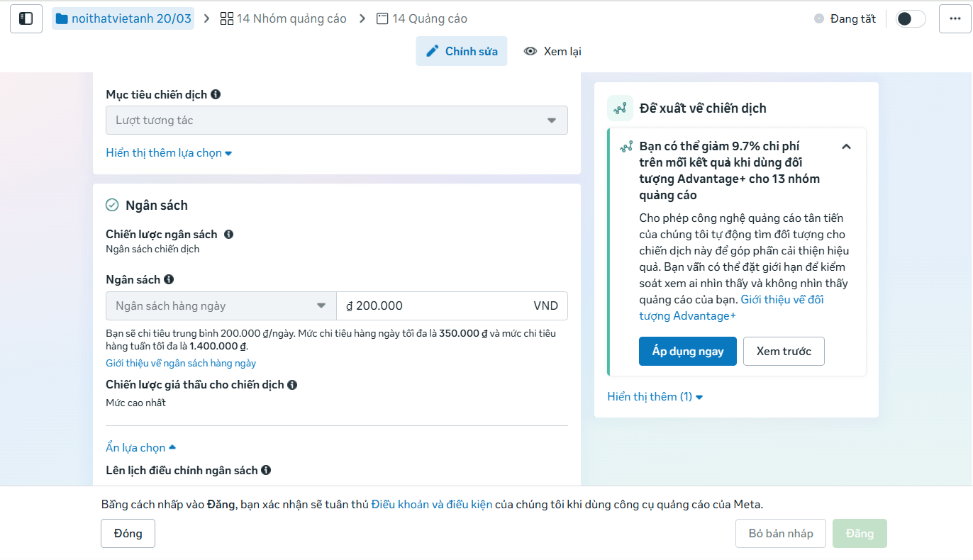The image size is (973, 560).
Task: Switch to the Xem lại tab
Action: [x=552, y=51]
